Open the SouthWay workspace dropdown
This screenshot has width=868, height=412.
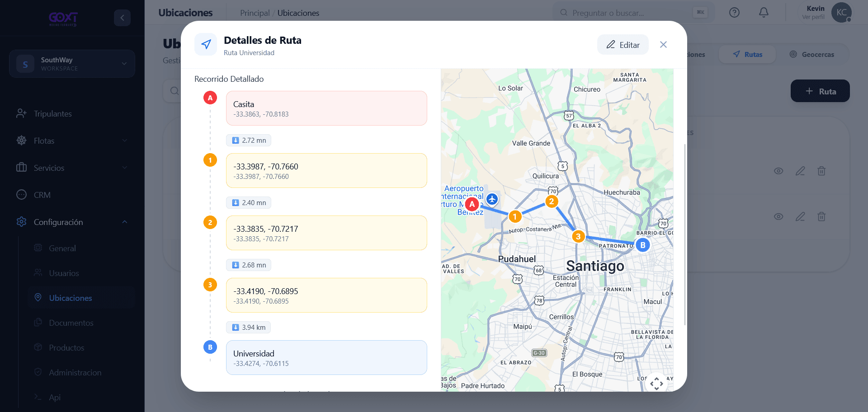pos(72,64)
